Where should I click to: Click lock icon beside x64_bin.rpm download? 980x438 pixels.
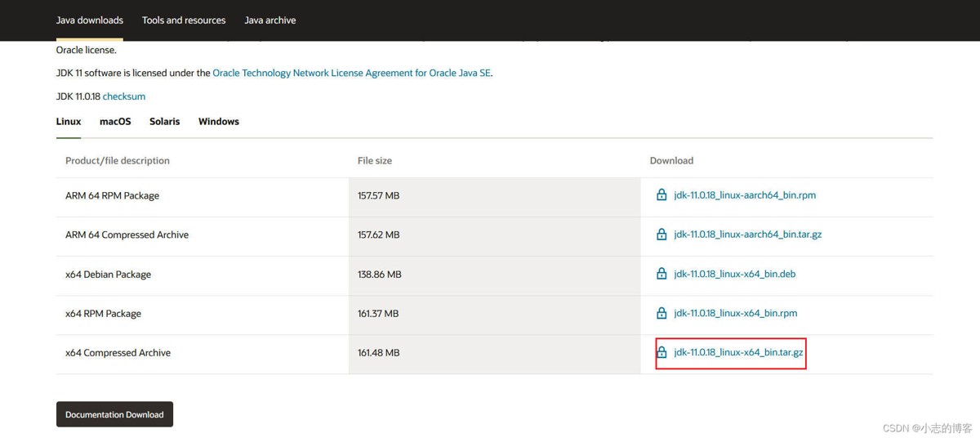click(661, 313)
